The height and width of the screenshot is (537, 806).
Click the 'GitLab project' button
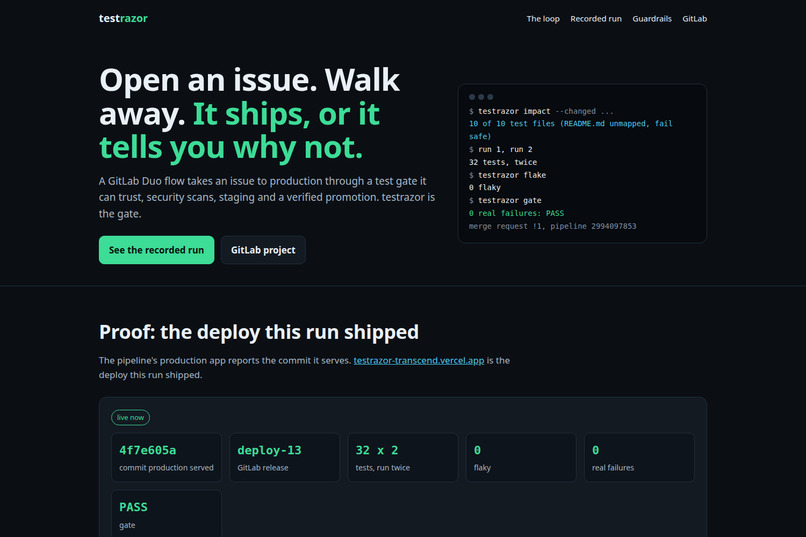263,250
